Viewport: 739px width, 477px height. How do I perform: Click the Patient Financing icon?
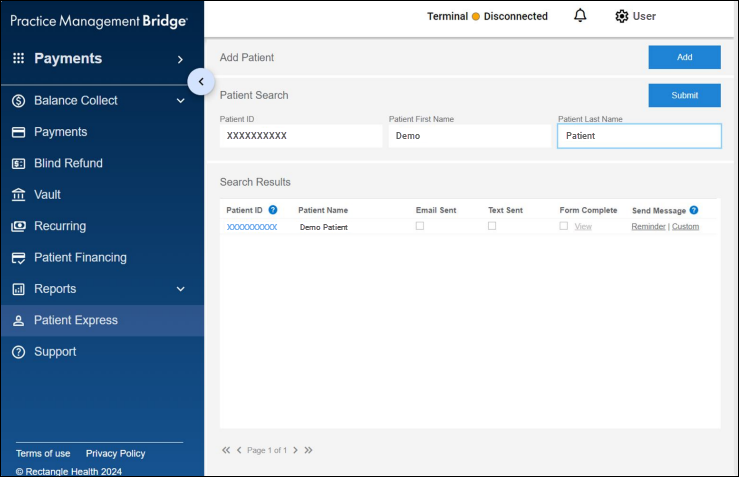tap(18, 258)
